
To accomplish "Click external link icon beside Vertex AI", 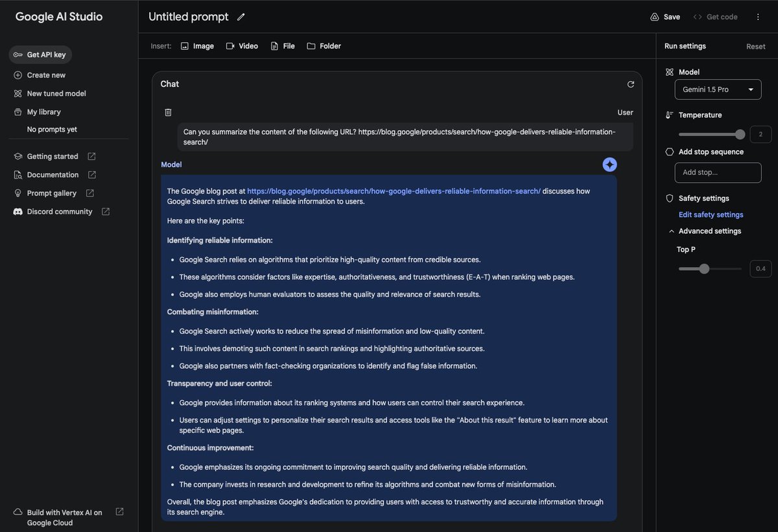I will coord(119,512).
